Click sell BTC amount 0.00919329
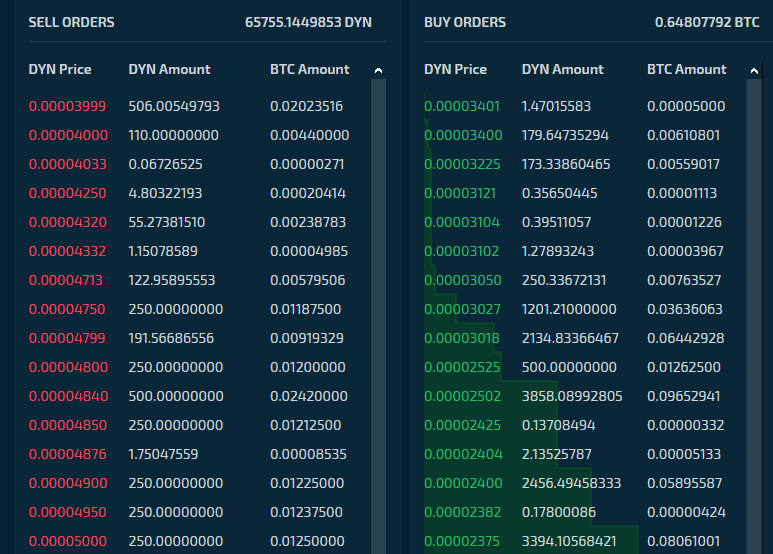Image resolution: width=773 pixels, height=554 pixels. [307, 338]
